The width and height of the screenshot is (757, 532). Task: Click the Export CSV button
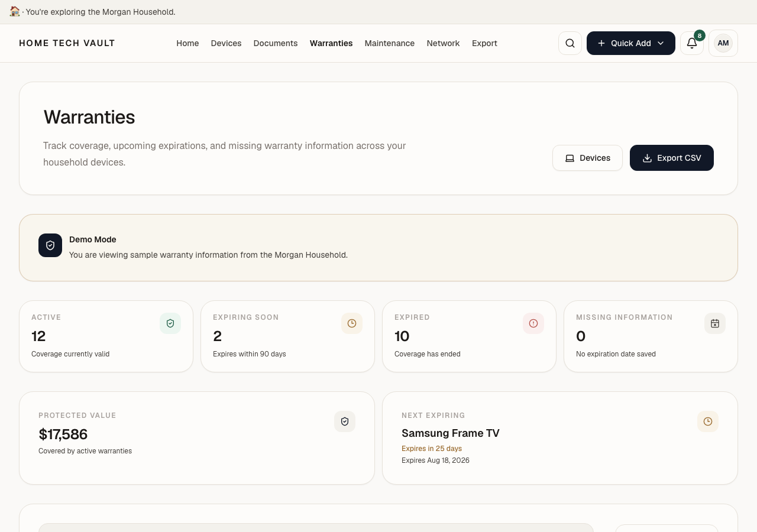(672, 158)
